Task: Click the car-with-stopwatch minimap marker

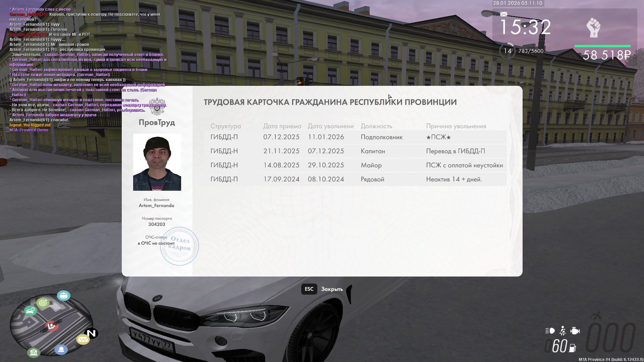Action: 31,311
